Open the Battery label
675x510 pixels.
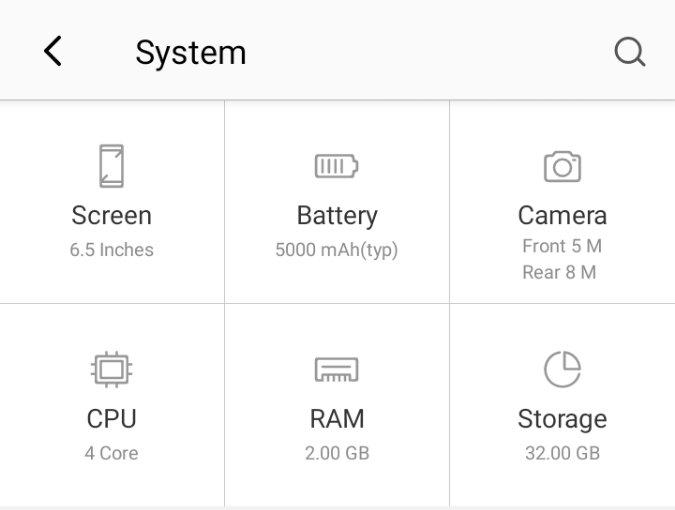pos(337,216)
